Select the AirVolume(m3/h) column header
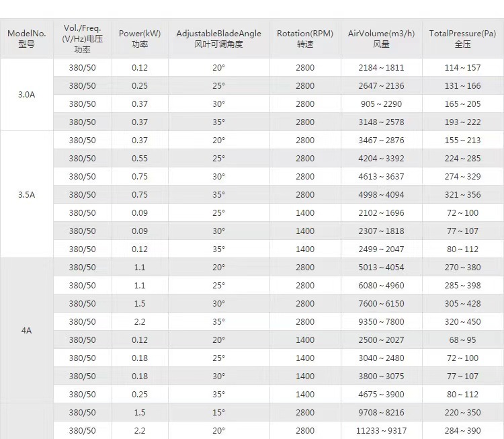Viewport: 504px width, 439px height. (x=381, y=38)
